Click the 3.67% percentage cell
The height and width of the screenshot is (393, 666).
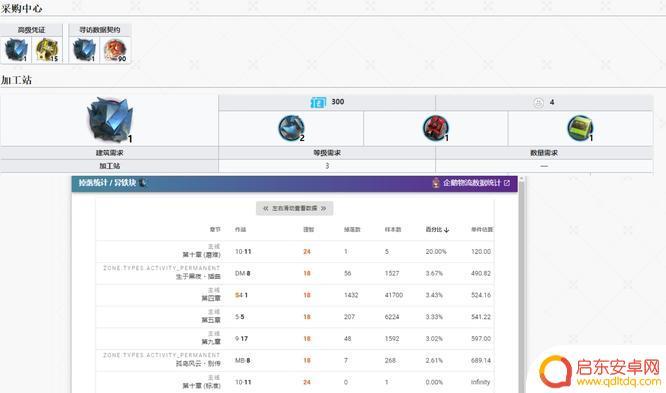(434, 273)
